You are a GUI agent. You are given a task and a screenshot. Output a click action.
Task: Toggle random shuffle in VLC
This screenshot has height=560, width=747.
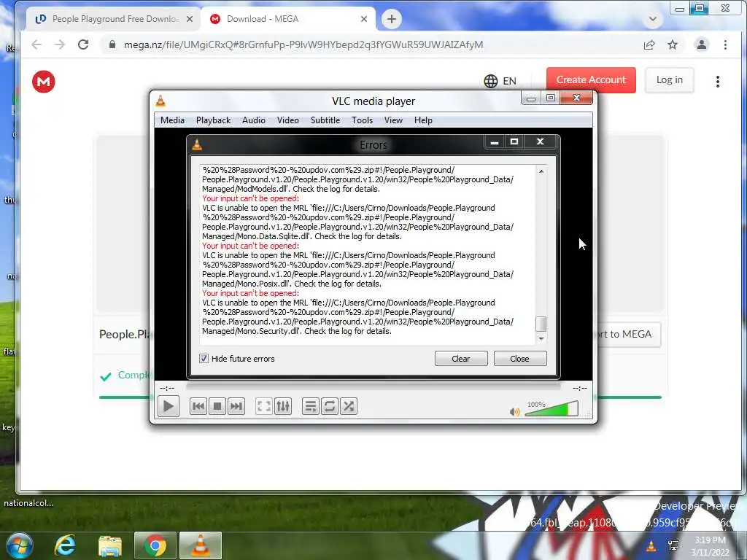349,406
